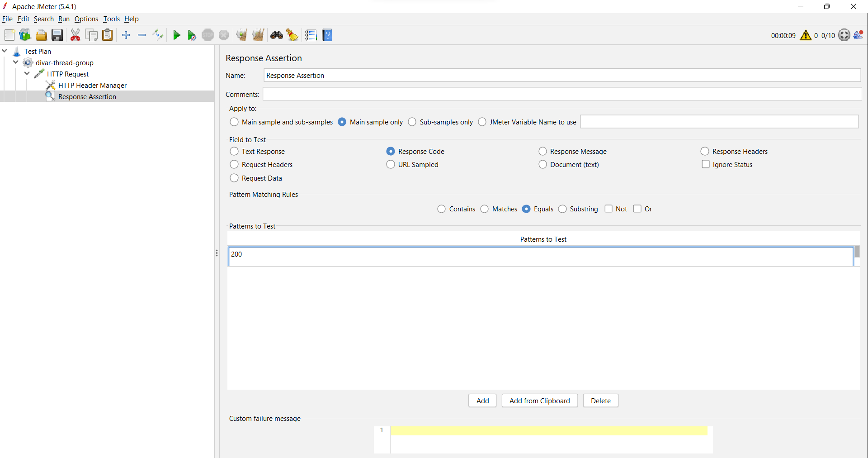Collapse the divar-thread-group node
The image size is (868, 458).
(16, 62)
